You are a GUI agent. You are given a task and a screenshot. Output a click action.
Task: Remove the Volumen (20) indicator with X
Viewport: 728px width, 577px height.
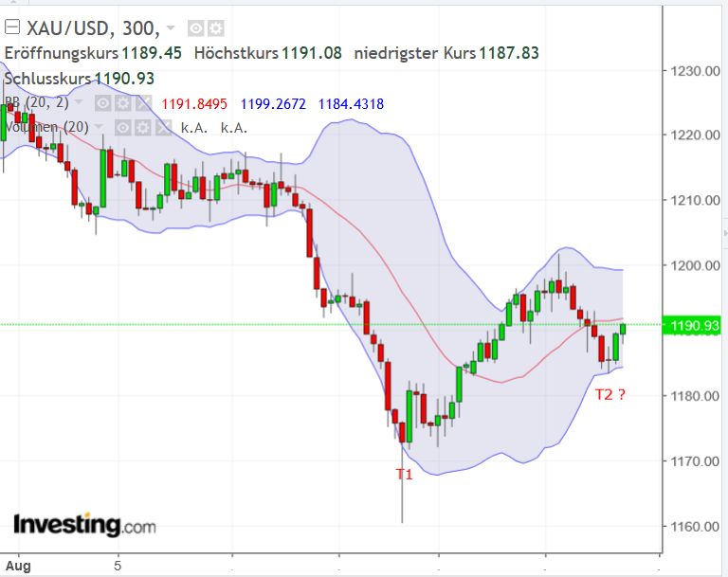click(x=163, y=127)
